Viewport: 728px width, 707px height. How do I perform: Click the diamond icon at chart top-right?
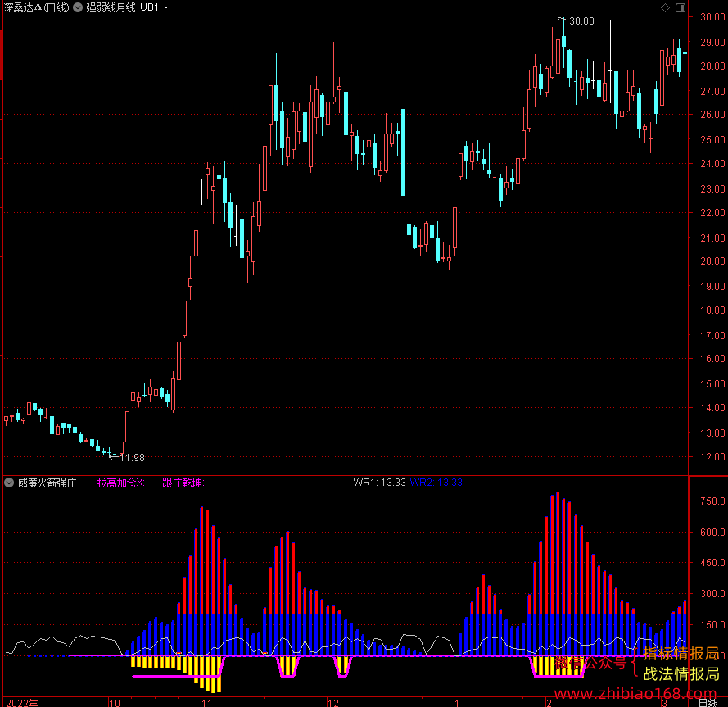pos(665,7)
